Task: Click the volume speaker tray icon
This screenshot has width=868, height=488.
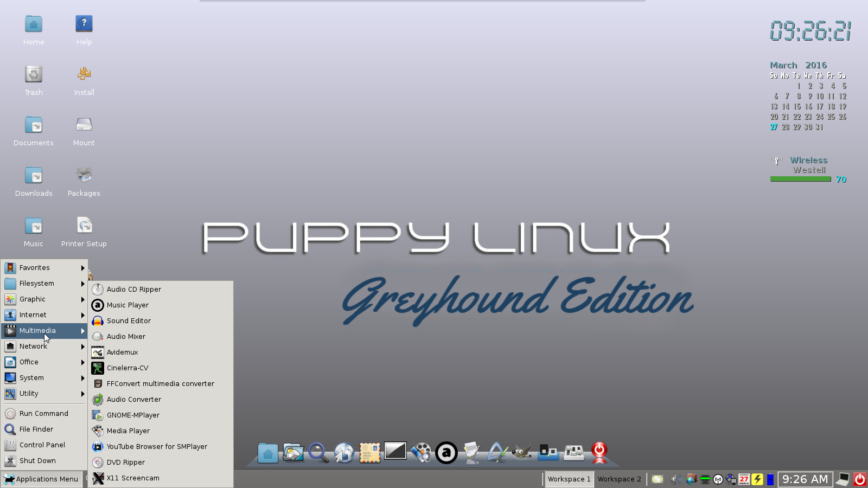Action: (x=676, y=479)
